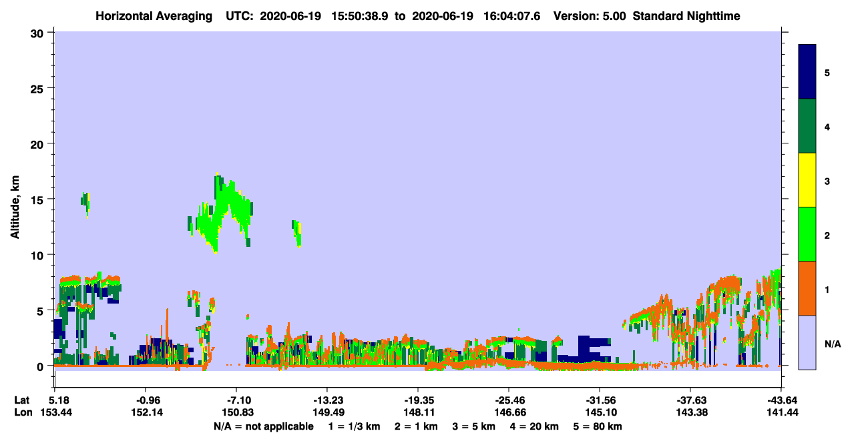Click the colorbar label 'N/A'
The width and height of the screenshot is (868, 445).
[833, 344]
